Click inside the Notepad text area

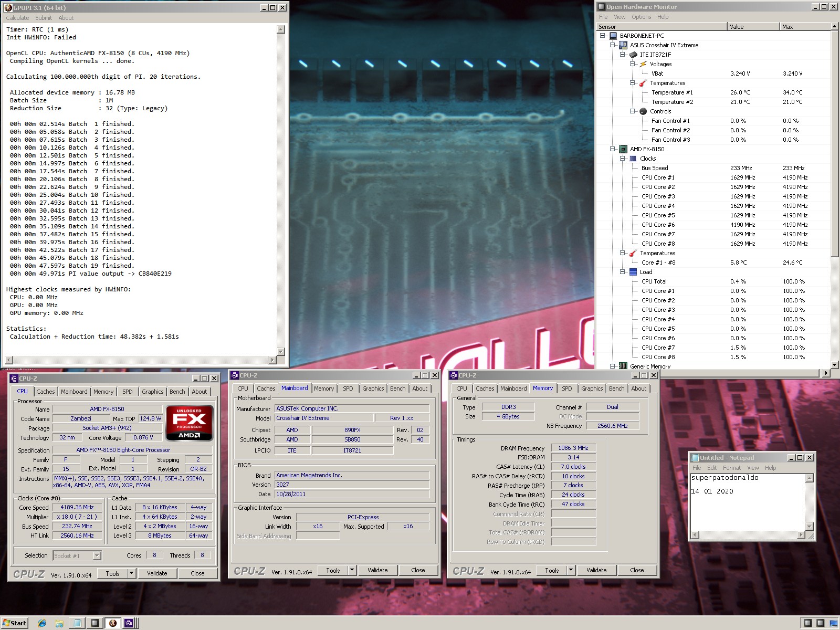pos(748,502)
